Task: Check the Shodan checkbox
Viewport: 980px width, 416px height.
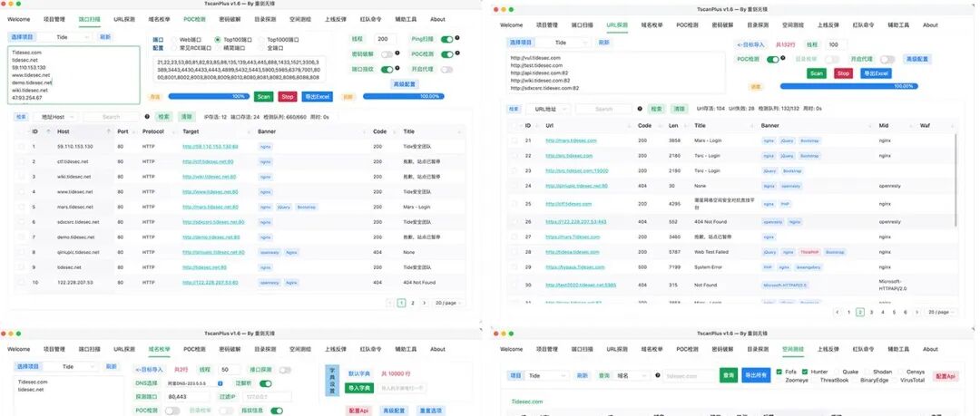Action: coord(867,372)
